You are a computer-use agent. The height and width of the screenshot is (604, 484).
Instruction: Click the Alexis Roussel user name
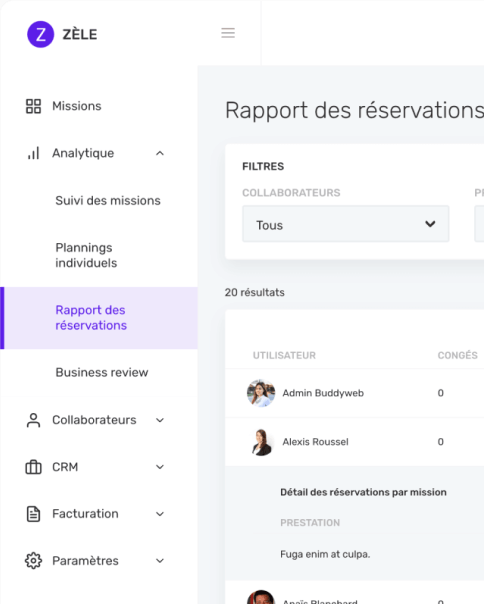pyautogui.click(x=315, y=442)
